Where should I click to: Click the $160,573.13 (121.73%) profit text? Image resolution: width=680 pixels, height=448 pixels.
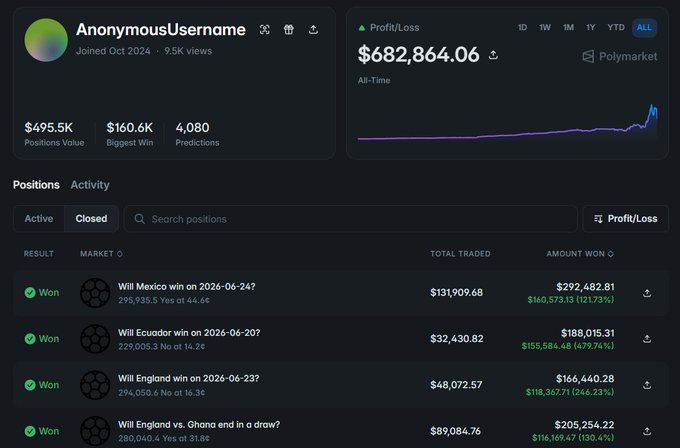571,300
